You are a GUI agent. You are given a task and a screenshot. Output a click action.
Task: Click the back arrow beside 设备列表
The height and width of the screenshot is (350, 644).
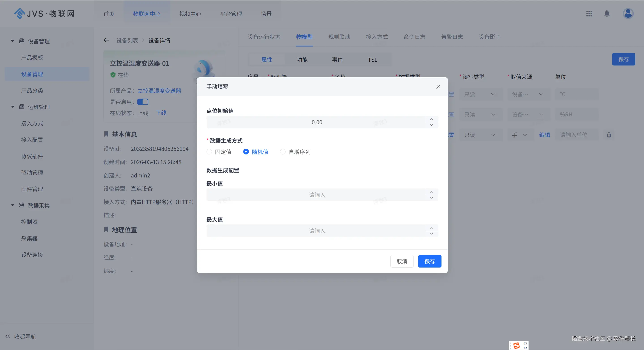coord(106,40)
